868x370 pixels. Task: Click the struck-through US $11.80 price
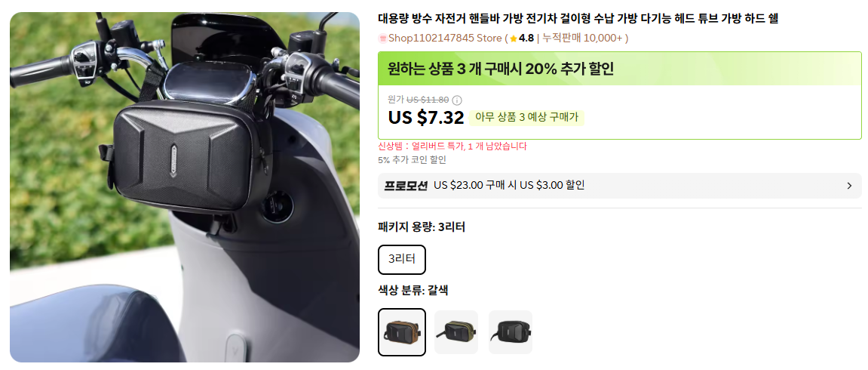(x=428, y=100)
